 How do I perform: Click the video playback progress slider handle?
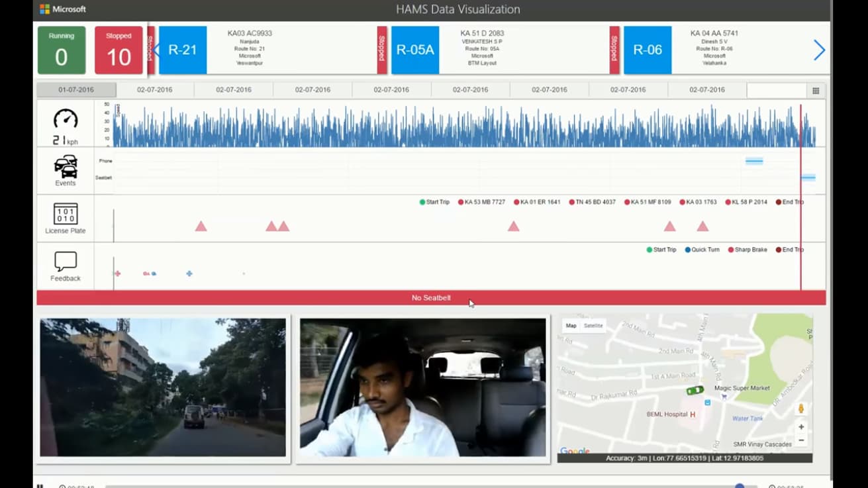pos(740,486)
